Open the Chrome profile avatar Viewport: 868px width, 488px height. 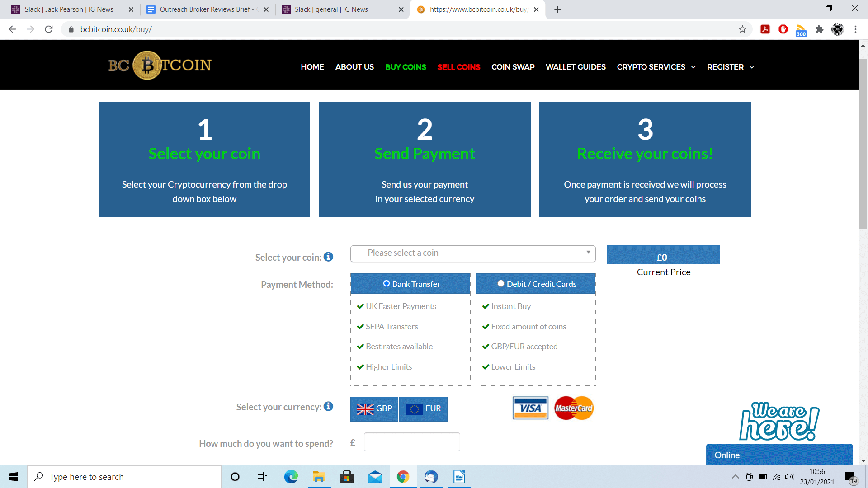click(x=838, y=29)
